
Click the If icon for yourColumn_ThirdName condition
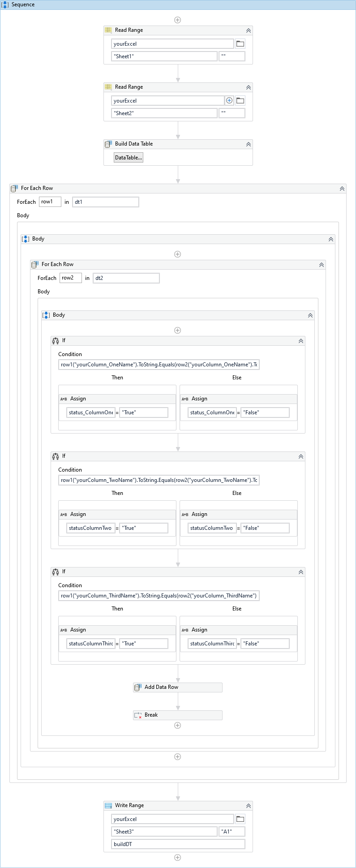click(x=56, y=572)
